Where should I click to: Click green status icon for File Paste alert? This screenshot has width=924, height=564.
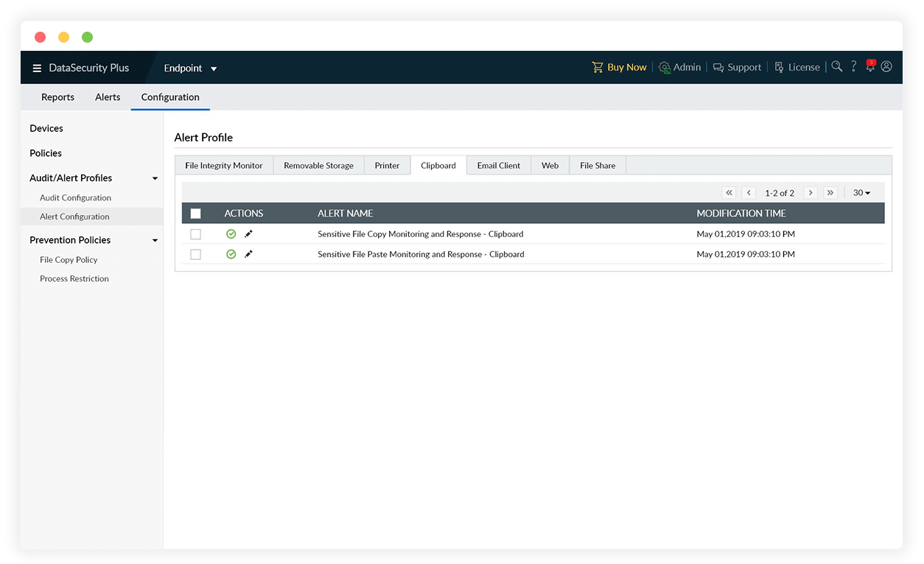point(231,254)
